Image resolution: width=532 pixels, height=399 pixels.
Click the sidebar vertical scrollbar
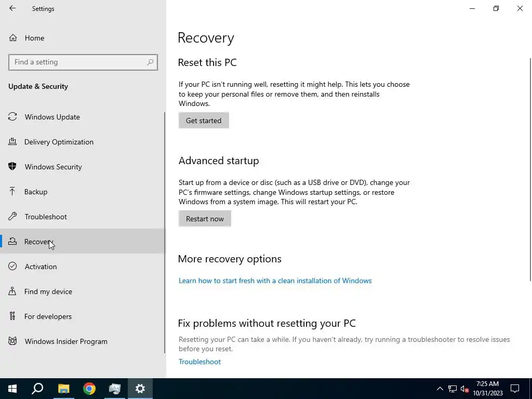click(165, 233)
